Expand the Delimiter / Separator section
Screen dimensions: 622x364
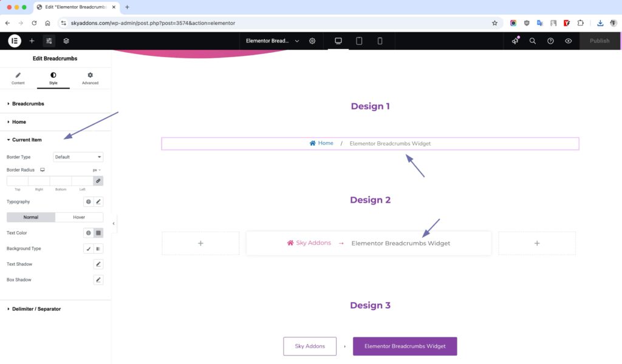click(x=55, y=309)
